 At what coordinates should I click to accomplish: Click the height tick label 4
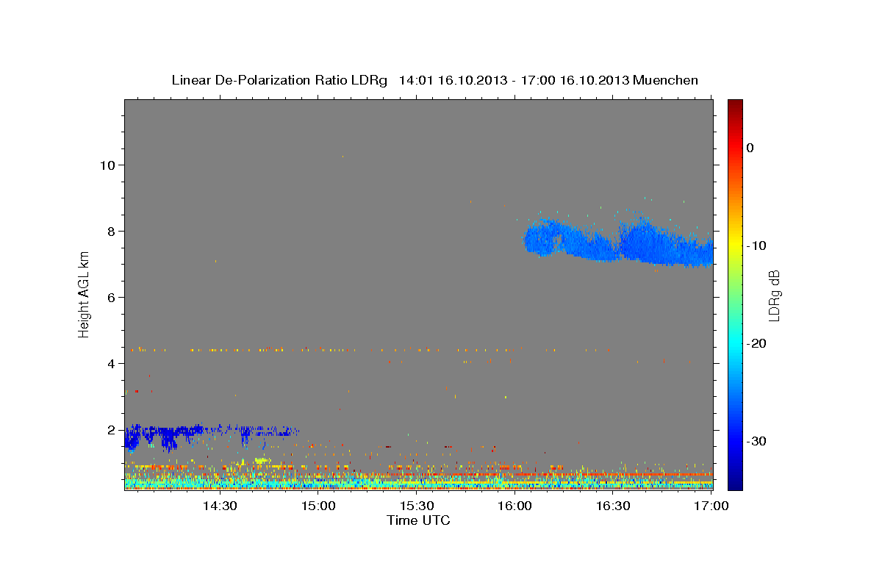tap(112, 364)
